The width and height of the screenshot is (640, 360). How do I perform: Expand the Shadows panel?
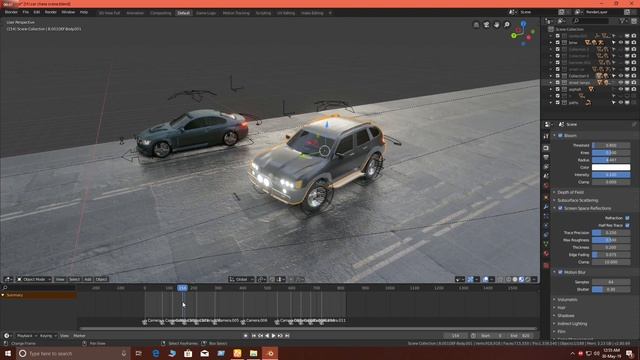click(566, 316)
